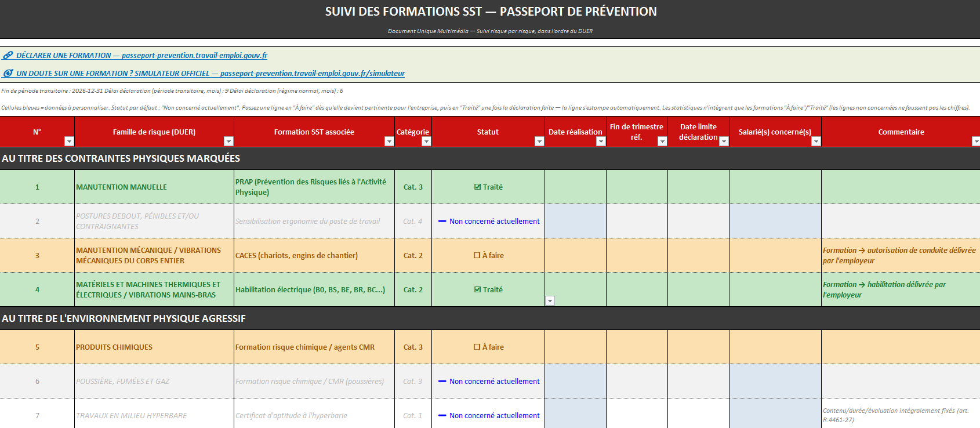The width and height of the screenshot is (980, 428).
Task: Open the DÉCLARER UNE FORMATION hyperlink
Action: point(135,56)
